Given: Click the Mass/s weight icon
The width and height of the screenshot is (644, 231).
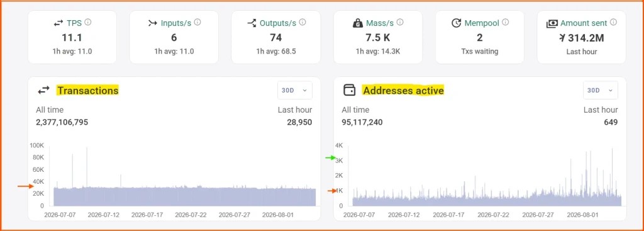Looking at the screenshot, I should [x=358, y=23].
